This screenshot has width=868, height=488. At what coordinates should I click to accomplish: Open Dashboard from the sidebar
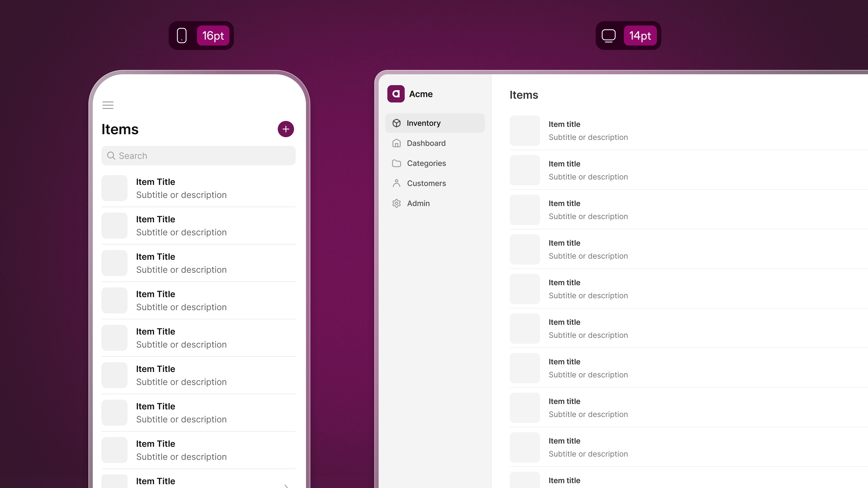435,143
